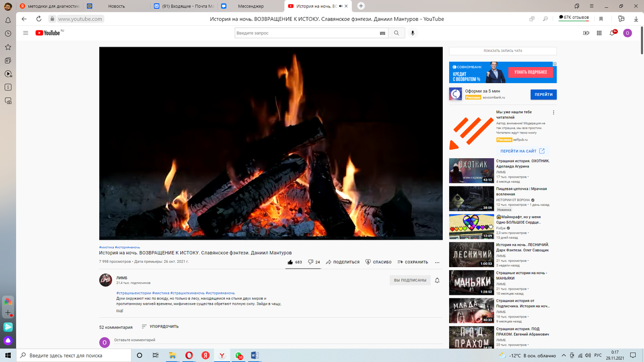Click hashtag #страшныеистории in description

134,293
